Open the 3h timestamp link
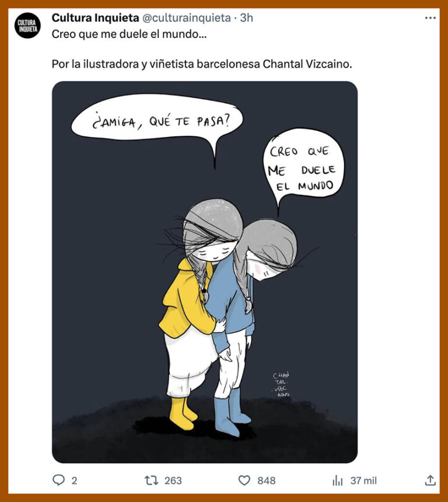448x502 pixels. [246, 17]
